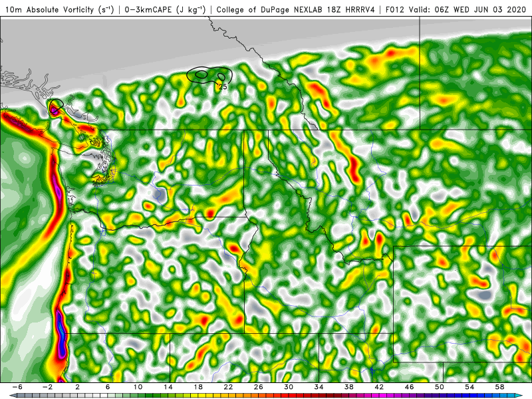Viewport: 532px width, 399px height.
Task: Select the '42' color scale value
Action: [x=379, y=387]
